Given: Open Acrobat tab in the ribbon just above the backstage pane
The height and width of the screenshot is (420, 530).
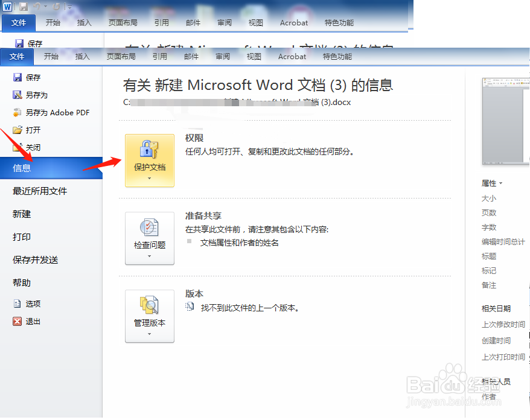Looking at the screenshot, I should pos(292,57).
